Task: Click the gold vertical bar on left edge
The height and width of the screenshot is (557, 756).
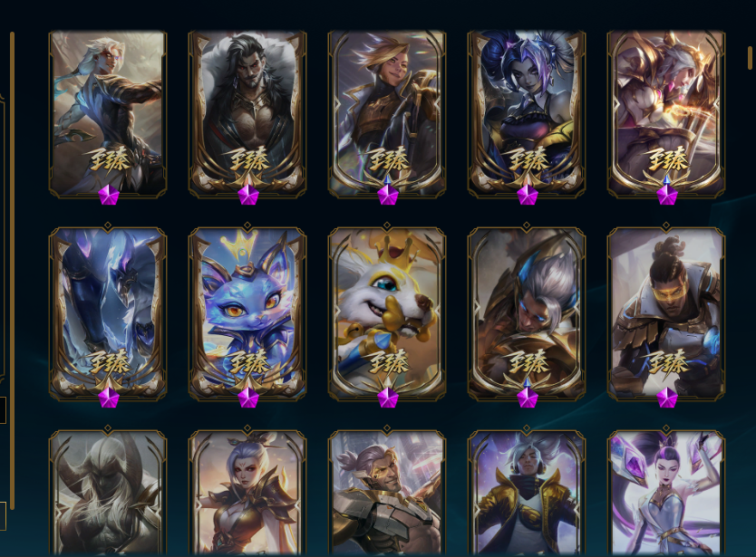Action: pos(12,270)
